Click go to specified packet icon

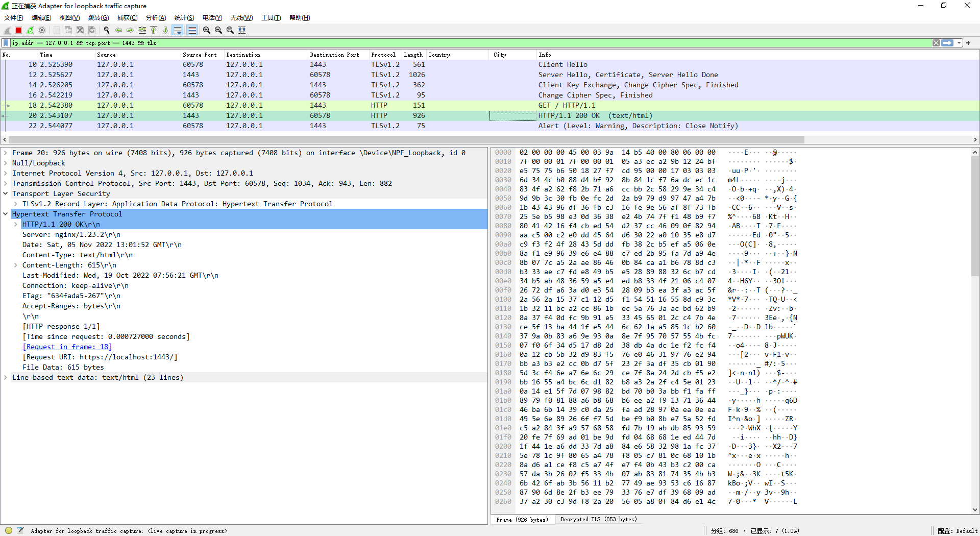142,30
